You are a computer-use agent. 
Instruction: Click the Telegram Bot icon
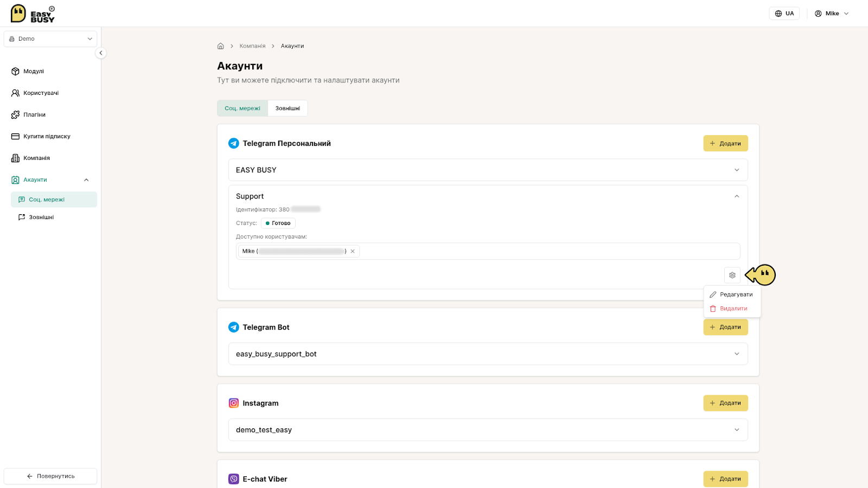[234, 327]
